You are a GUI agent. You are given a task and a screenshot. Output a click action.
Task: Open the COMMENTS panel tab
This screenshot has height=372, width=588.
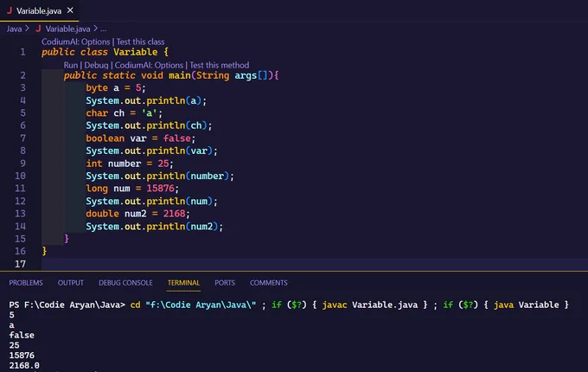[269, 283]
